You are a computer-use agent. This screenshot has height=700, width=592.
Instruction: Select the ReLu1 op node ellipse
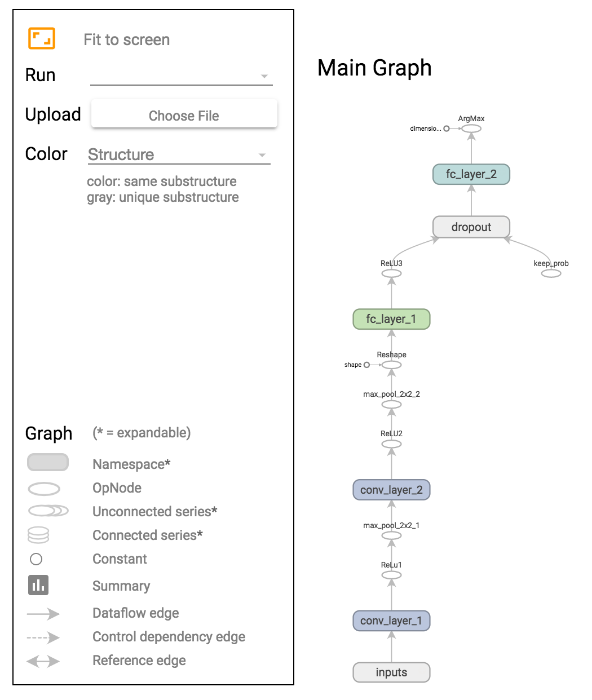click(391, 575)
